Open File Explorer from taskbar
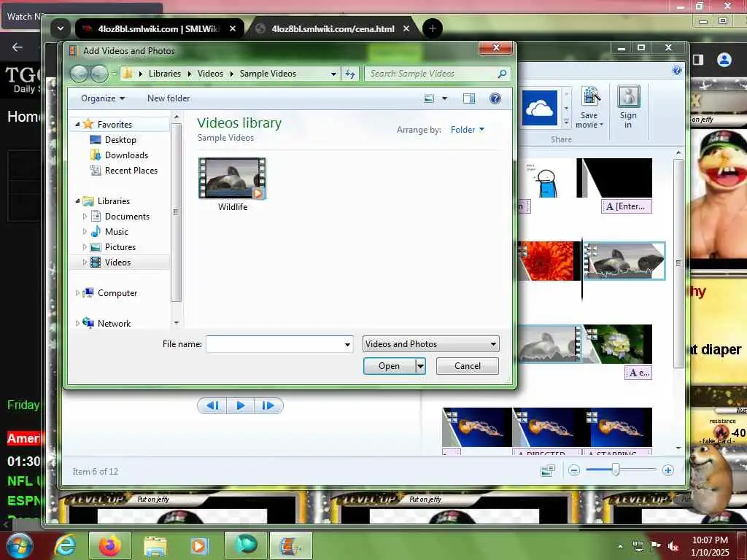 pyautogui.click(x=155, y=546)
